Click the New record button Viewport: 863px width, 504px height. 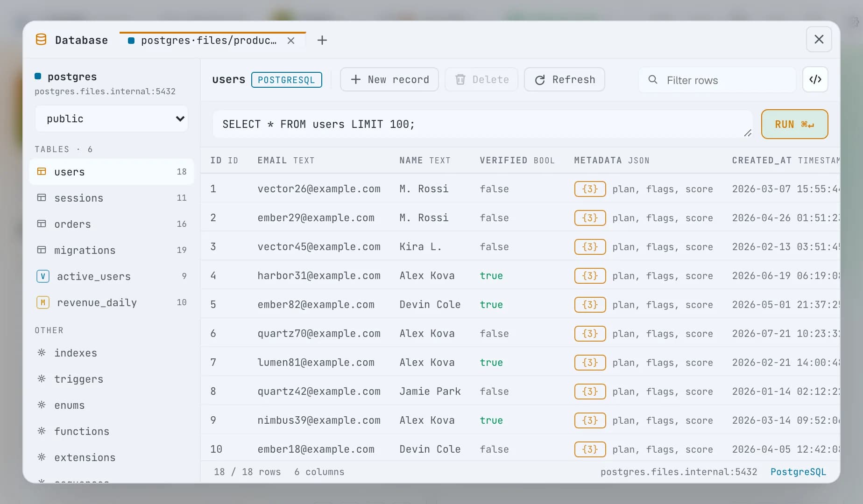pos(389,79)
